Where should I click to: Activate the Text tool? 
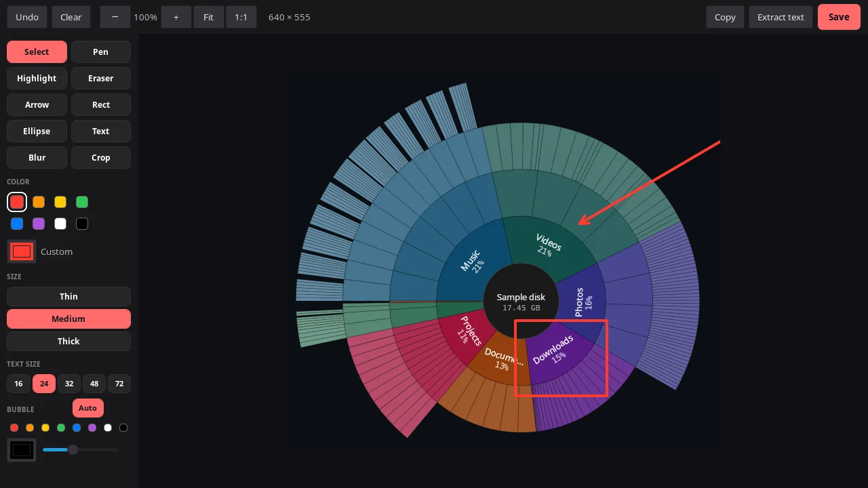point(101,131)
